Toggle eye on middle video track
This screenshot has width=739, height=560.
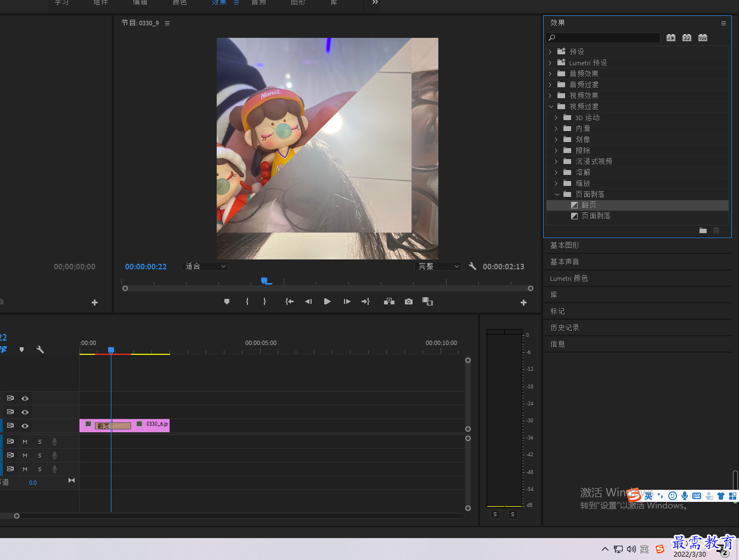point(25,412)
